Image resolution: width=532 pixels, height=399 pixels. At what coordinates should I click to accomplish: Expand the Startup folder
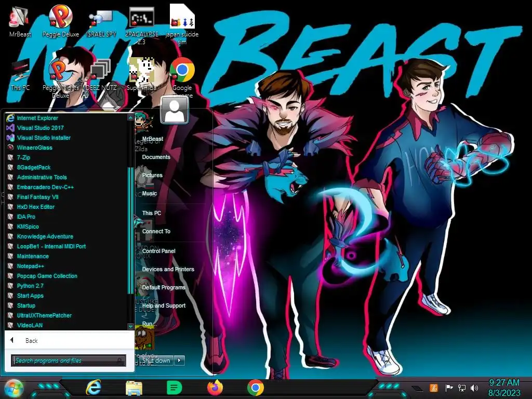pyautogui.click(x=66, y=305)
